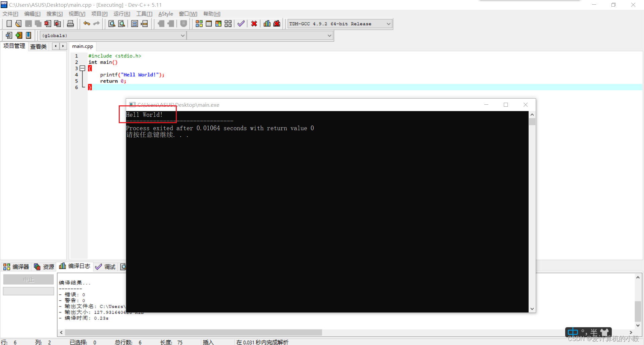Image resolution: width=644 pixels, height=345 pixels.
Task: Open the AStyle menu
Action: pos(166,14)
